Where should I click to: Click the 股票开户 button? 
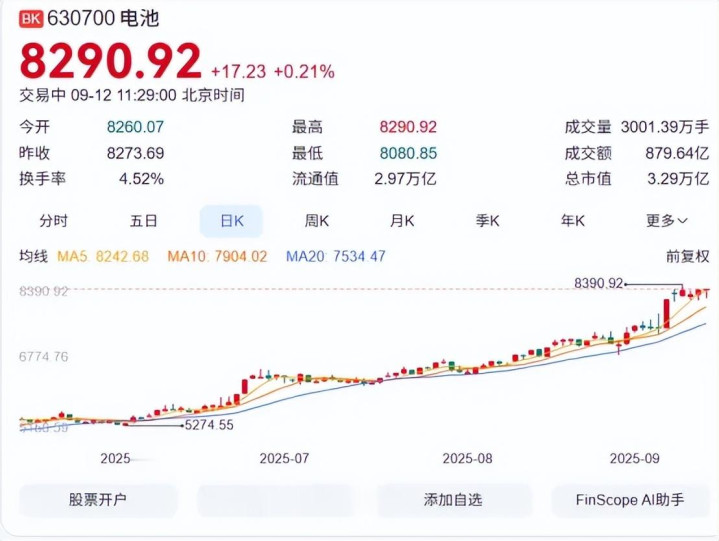coord(98,499)
